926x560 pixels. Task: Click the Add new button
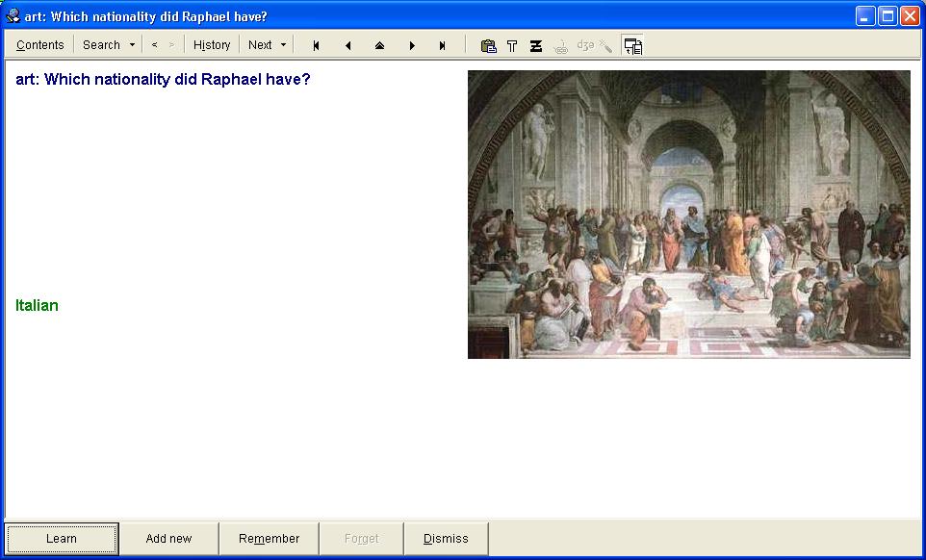pos(168,539)
